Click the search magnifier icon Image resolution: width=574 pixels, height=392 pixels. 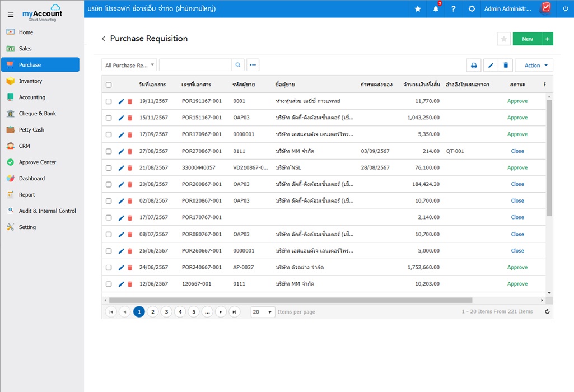coord(238,65)
